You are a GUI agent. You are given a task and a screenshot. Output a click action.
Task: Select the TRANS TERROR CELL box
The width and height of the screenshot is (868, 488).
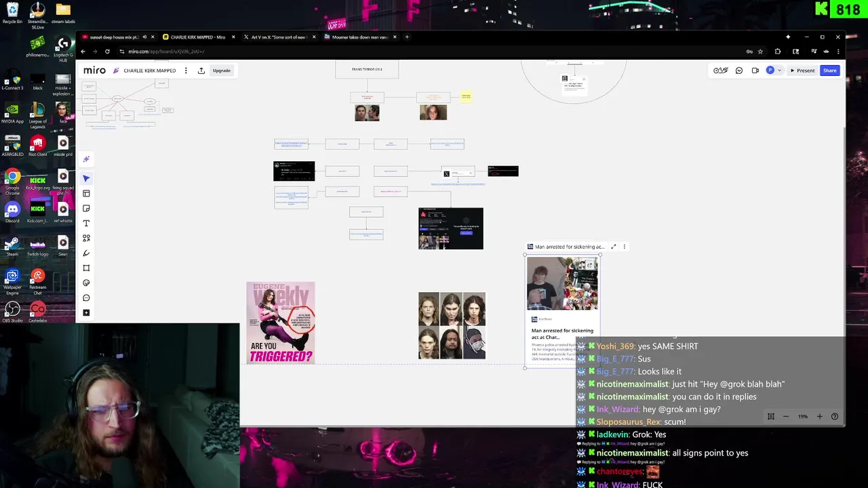[x=367, y=69]
